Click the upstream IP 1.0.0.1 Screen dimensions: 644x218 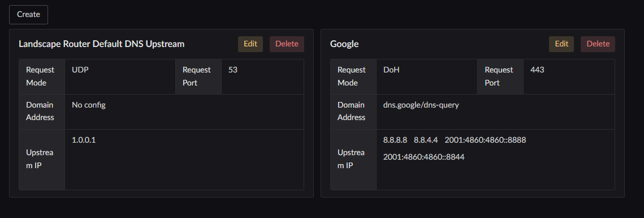(x=84, y=140)
